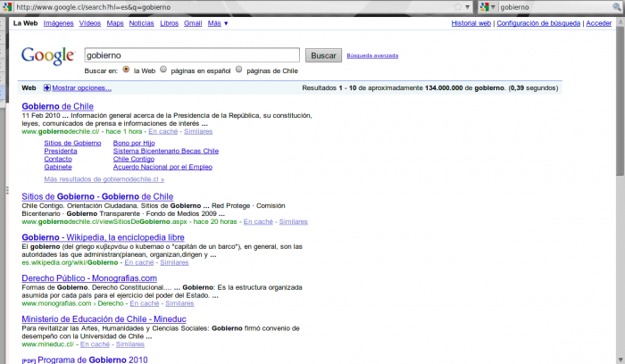Open 'Historial web' link
Screen dimensions: 625x364
click(x=471, y=23)
